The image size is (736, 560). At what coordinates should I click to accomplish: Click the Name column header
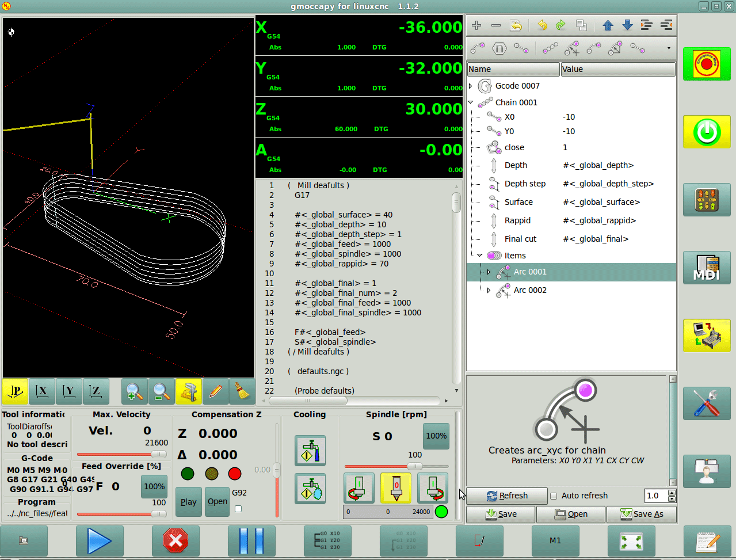pyautogui.click(x=513, y=69)
